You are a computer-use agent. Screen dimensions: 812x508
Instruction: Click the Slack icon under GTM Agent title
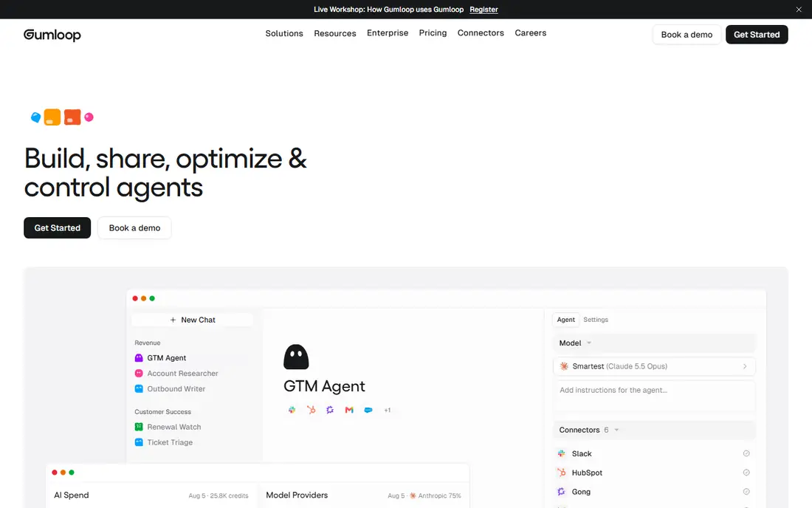[x=292, y=410]
